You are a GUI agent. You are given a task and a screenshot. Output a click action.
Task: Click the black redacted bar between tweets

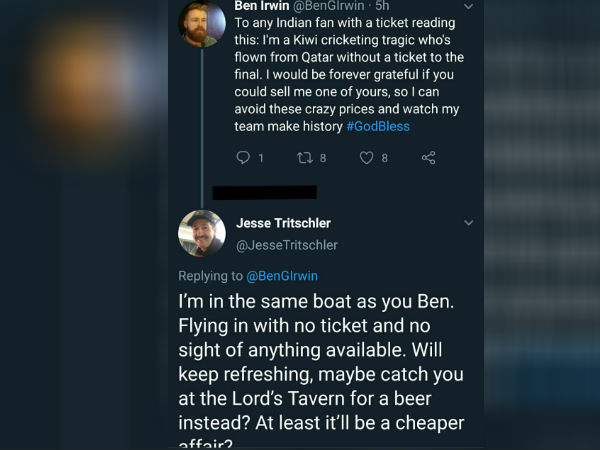(264, 192)
